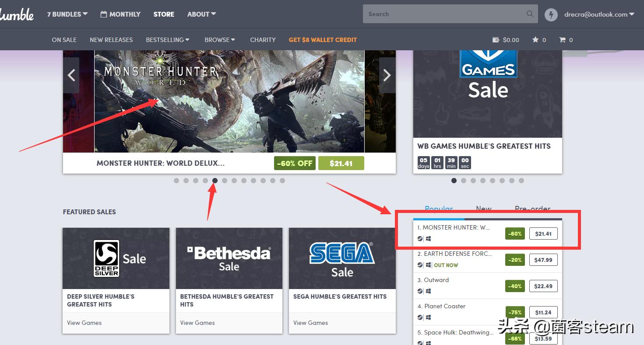
Task: Expand the About dropdown menu
Action: (x=202, y=14)
